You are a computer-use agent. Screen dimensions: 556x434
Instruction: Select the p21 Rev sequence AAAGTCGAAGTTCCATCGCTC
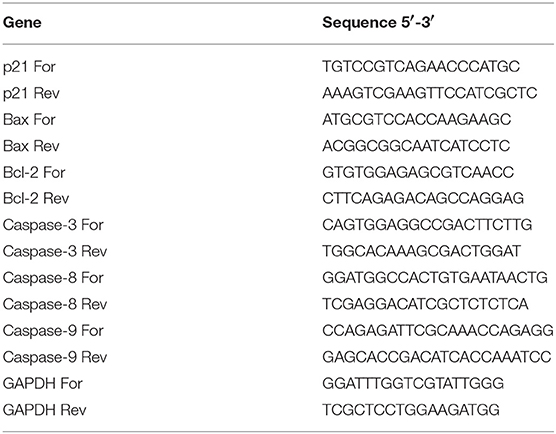click(x=429, y=93)
